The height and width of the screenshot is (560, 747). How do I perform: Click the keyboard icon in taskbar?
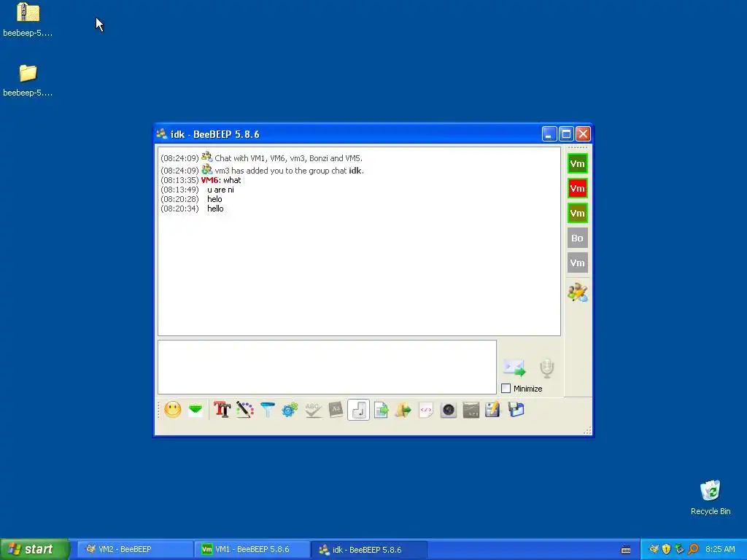(626, 550)
